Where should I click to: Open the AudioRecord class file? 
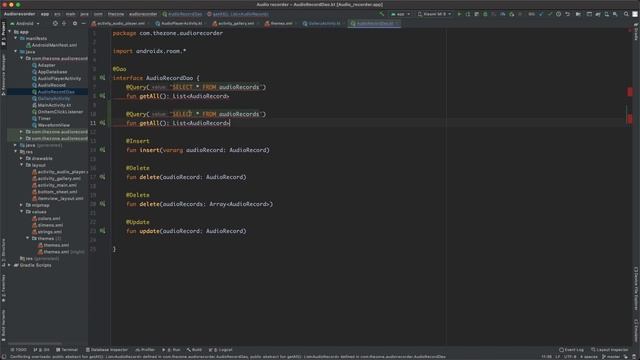click(49, 85)
